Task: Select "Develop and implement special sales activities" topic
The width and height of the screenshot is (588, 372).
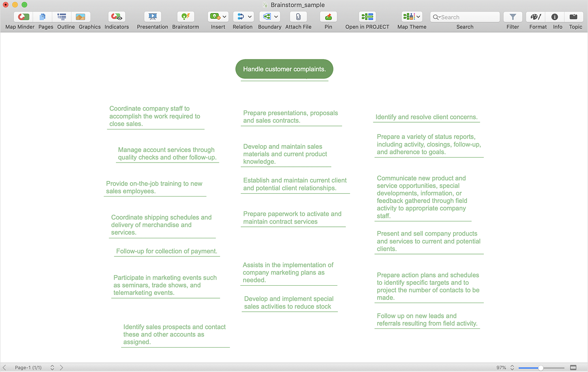Action: [x=289, y=303]
